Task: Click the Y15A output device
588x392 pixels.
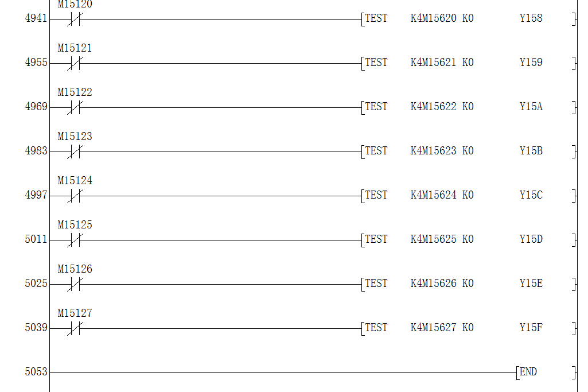Action: (x=531, y=107)
